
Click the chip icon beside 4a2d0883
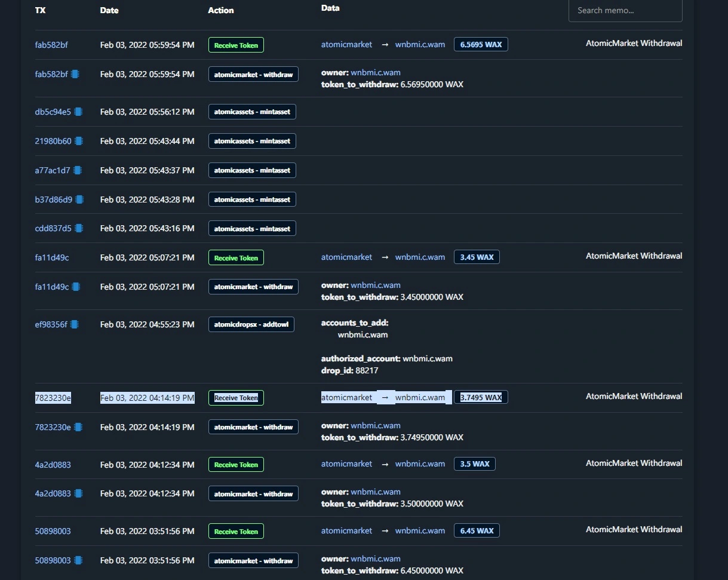tap(78, 493)
